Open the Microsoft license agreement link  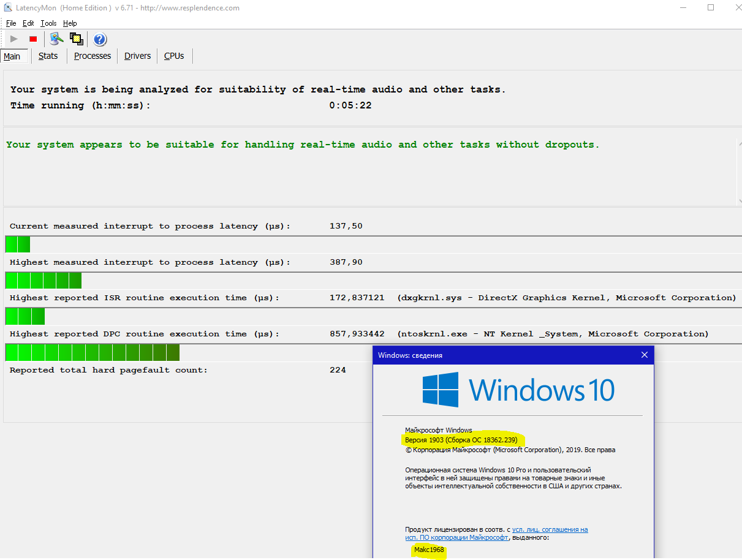(x=496, y=534)
